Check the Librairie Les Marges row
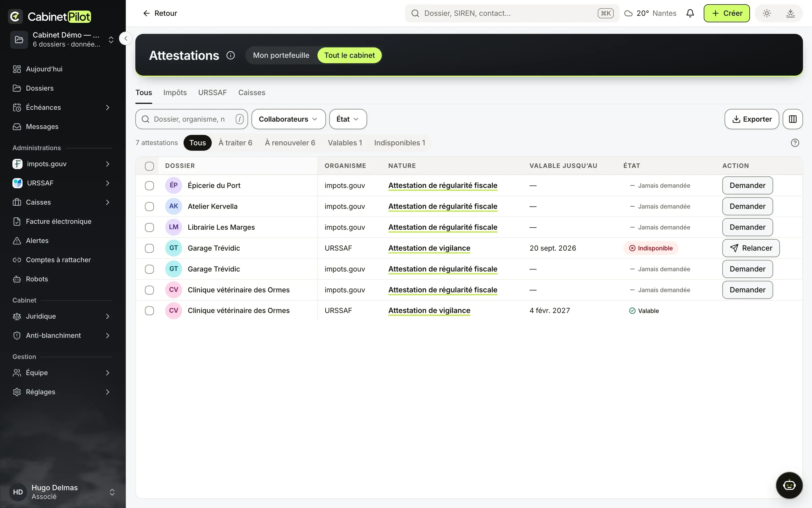Image resolution: width=812 pixels, height=508 pixels. click(x=149, y=227)
